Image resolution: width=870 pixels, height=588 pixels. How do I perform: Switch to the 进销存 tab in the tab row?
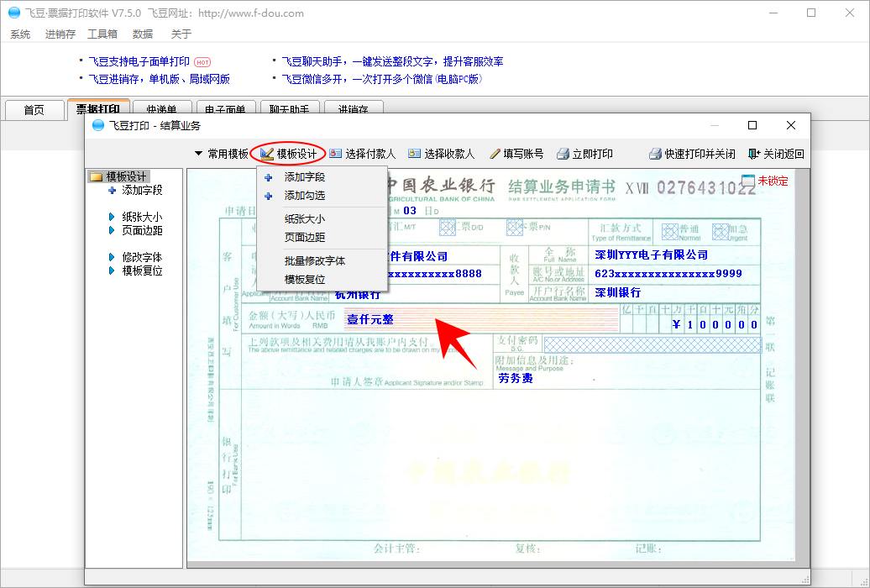354,109
